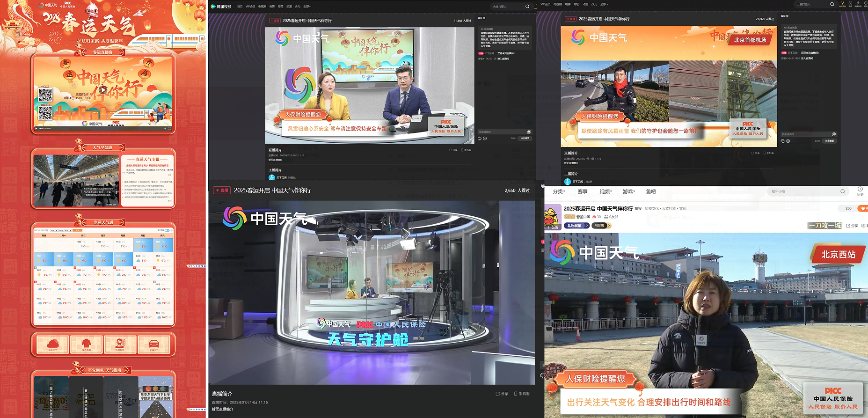Expand the 视频 dropdown in the Douyu nav

(605, 191)
